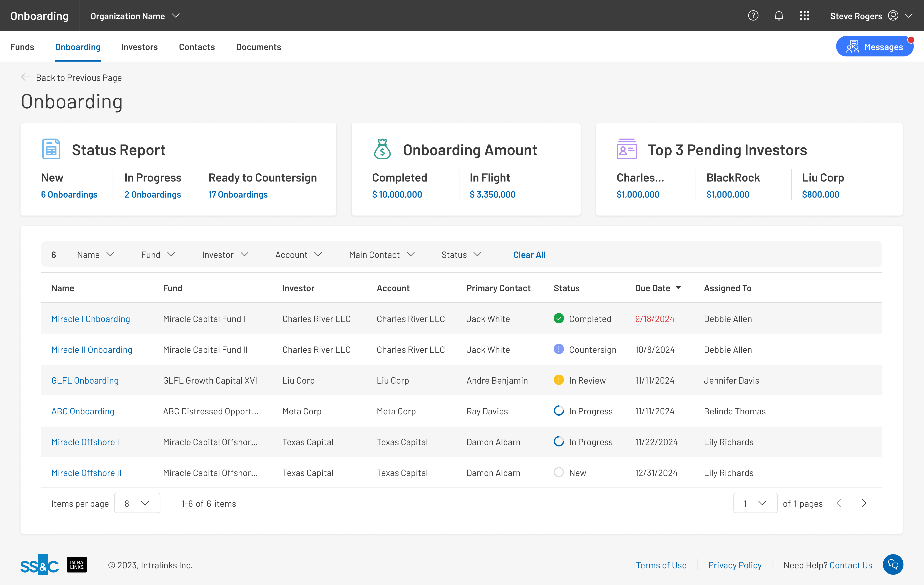This screenshot has width=924, height=585.
Task: Open the chat support bubble icon
Action: tap(893, 564)
